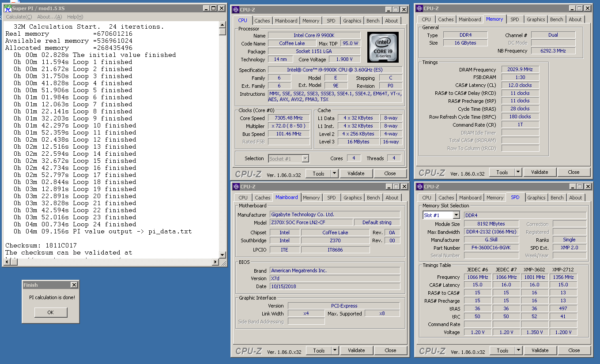Click Super PI vertical scrollbar up arrow
Image resolution: width=600 pixels, height=364 pixels.
tap(223, 25)
